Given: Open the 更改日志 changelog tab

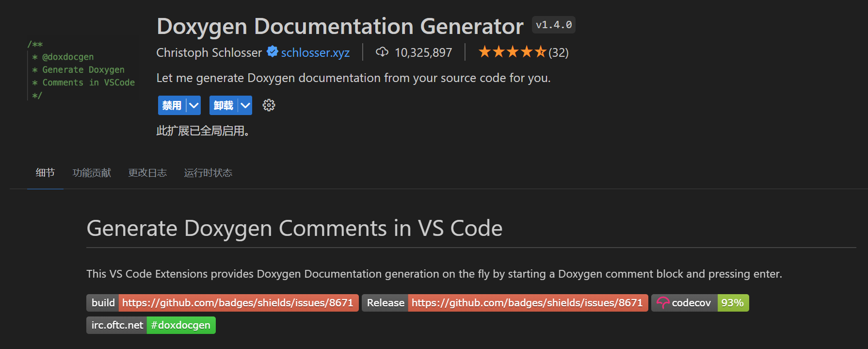Looking at the screenshot, I should (x=147, y=173).
